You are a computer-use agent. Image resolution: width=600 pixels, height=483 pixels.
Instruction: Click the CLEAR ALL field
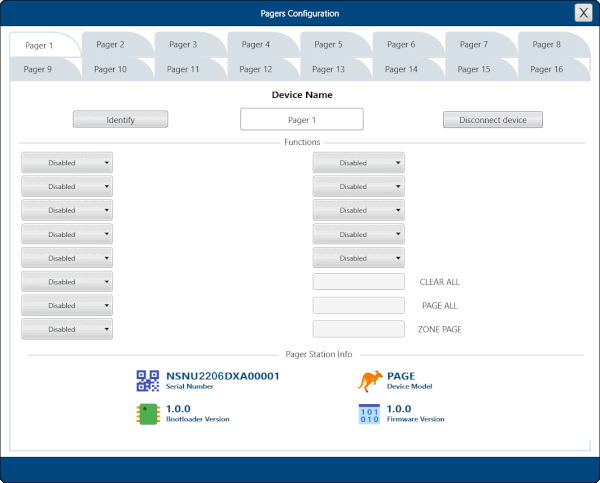coord(358,282)
